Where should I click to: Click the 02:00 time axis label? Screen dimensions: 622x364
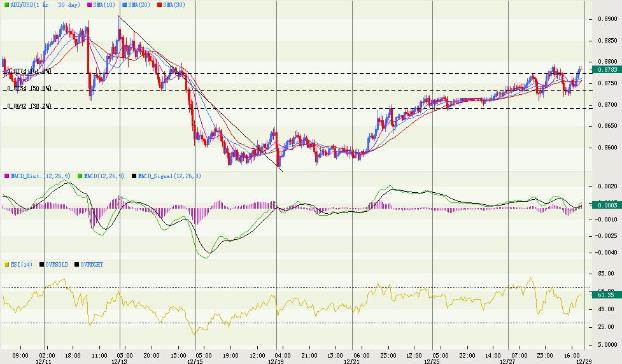tap(47, 355)
